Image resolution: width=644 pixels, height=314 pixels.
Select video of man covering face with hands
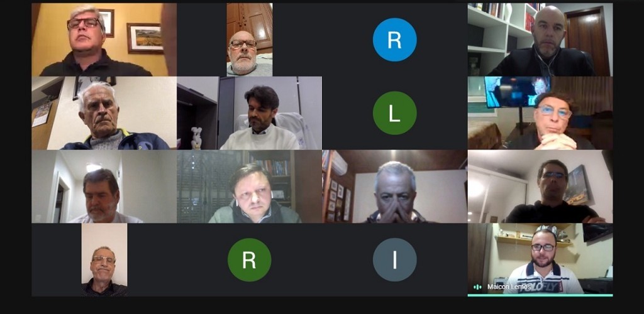click(x=395, y=187)
